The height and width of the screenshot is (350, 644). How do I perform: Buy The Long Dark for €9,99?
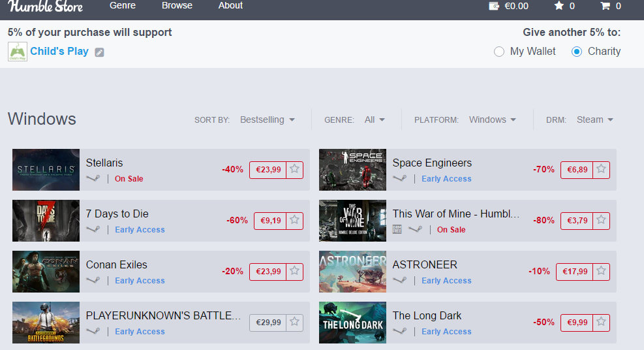pyautogui.click(x=577, y=322)
